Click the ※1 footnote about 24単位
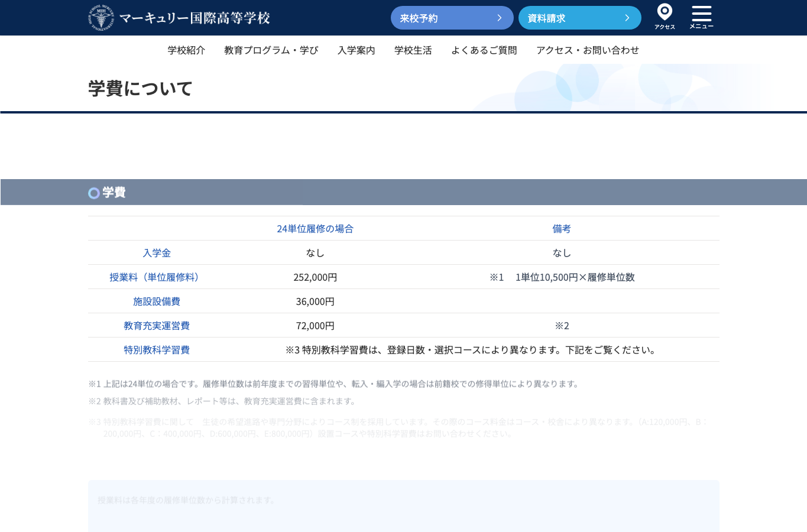This screenshot has height=532, width=807. point(335,384)
